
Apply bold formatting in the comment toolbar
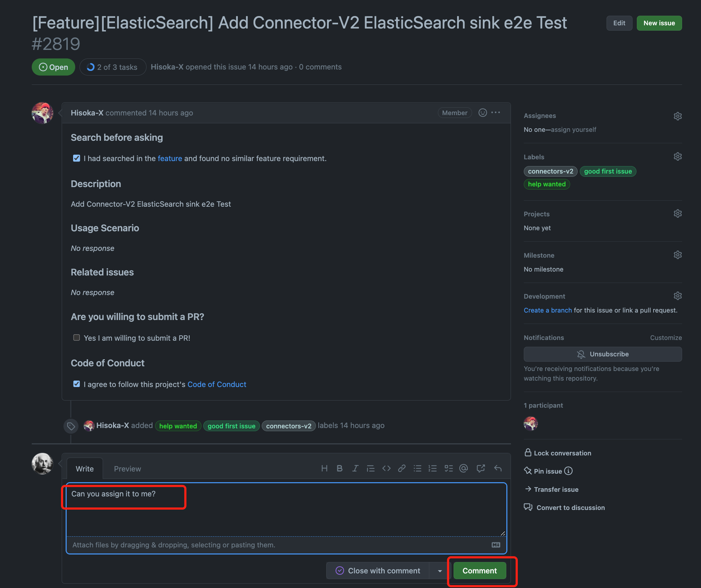tap(339, 468)
